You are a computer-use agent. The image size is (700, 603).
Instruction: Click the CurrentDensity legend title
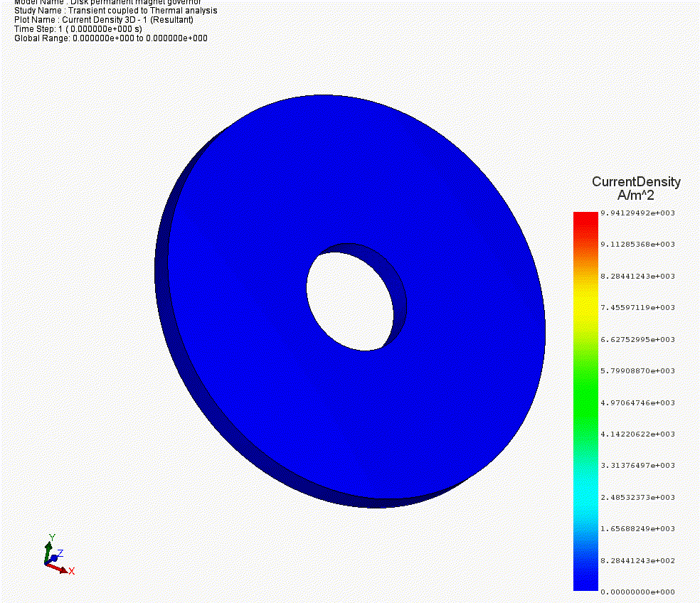point(636,182)
